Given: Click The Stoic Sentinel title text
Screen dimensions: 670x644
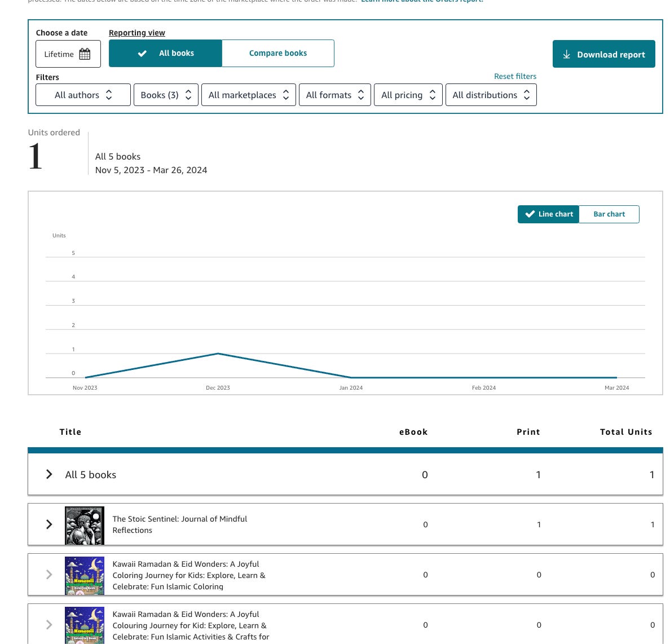Looking at the screenshot, I should [x=180, y=524].
